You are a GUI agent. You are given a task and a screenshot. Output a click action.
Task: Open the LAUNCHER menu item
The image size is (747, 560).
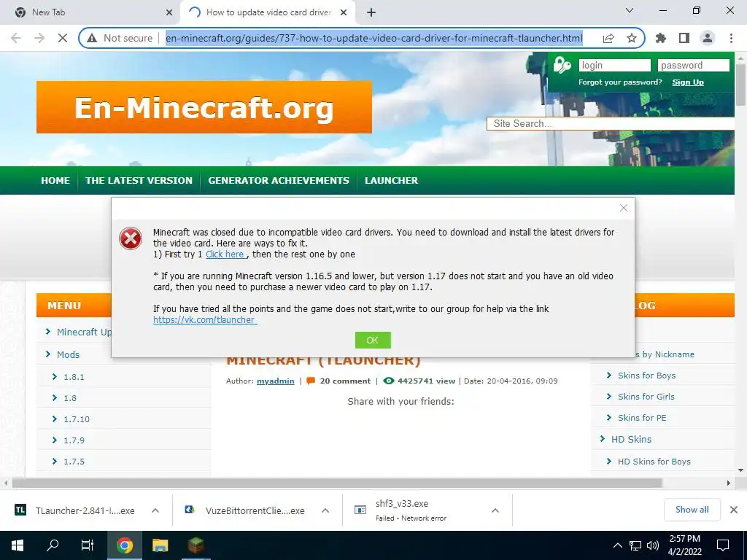391,181
